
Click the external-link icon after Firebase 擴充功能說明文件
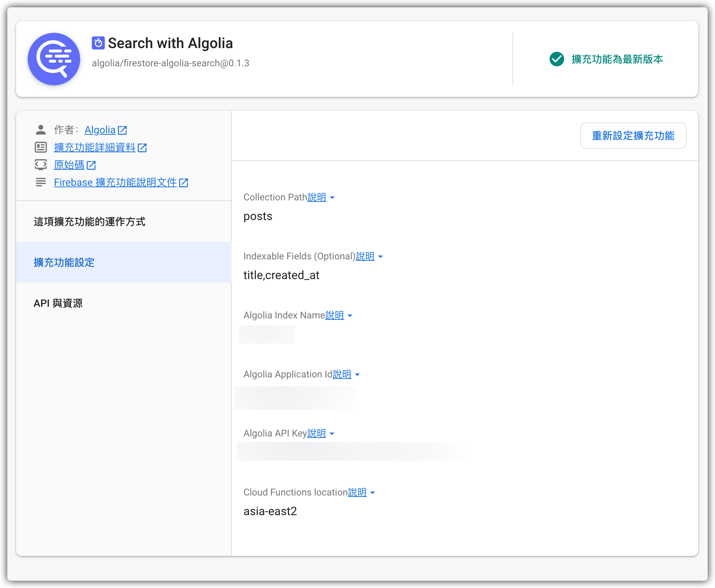(x=184, y=183)
